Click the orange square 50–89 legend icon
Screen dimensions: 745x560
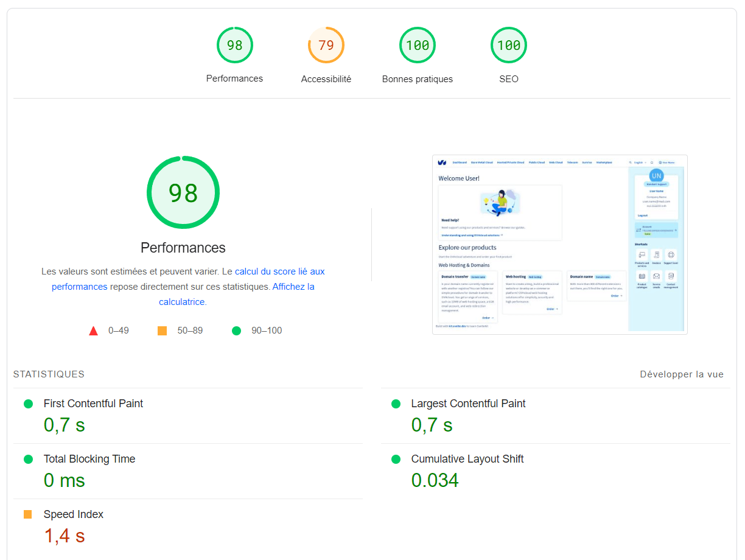162,331
